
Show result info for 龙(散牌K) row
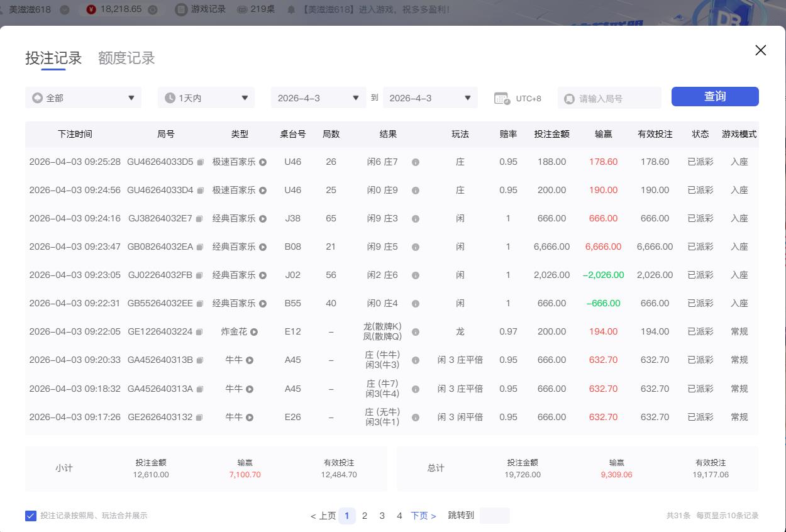coord(415,332)
